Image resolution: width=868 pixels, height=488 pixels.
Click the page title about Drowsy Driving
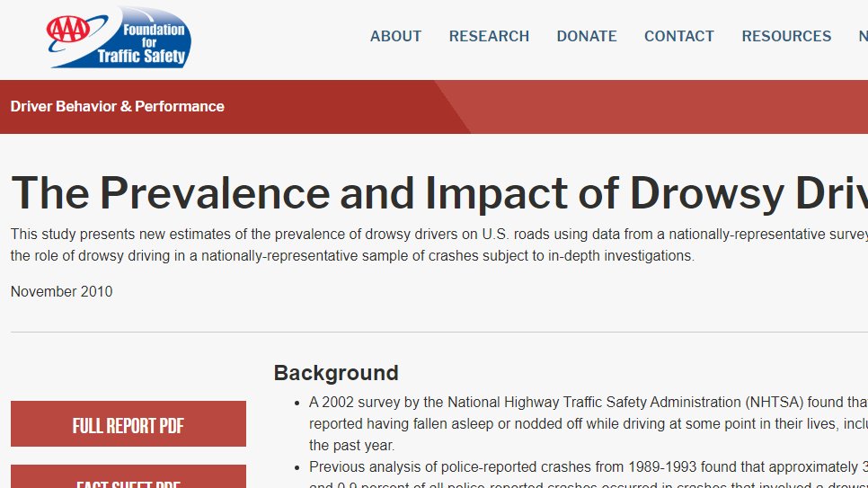point(439,192)
